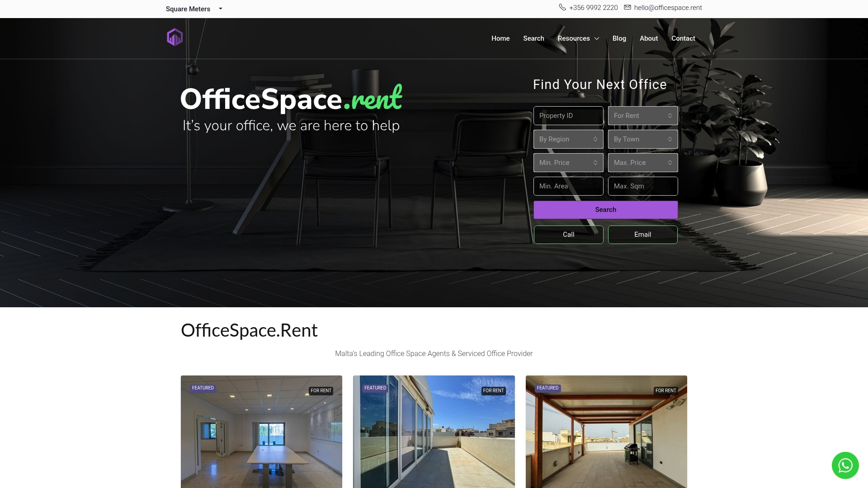Viewport: 868px width, 488px height.
Task: Open the For Rent listing type dropdown
Action: click(642, 115)
